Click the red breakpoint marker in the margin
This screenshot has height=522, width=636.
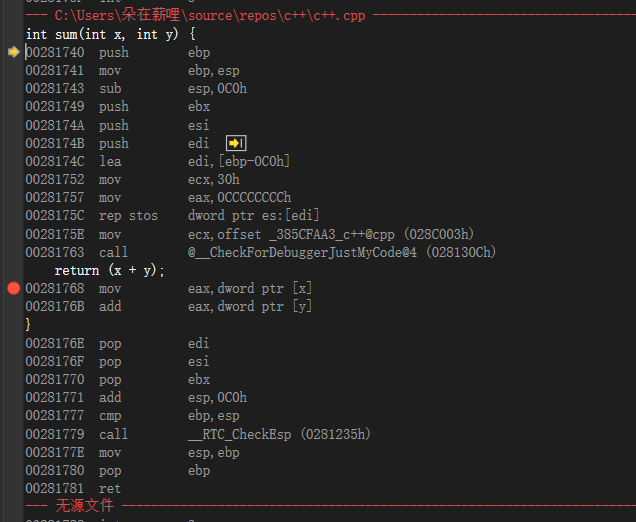point(13,288)
